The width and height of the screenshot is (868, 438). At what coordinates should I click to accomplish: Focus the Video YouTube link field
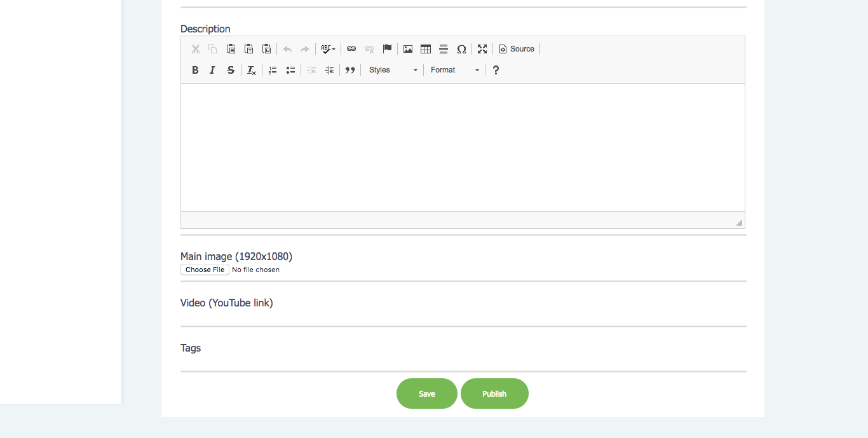click(463, 317)
